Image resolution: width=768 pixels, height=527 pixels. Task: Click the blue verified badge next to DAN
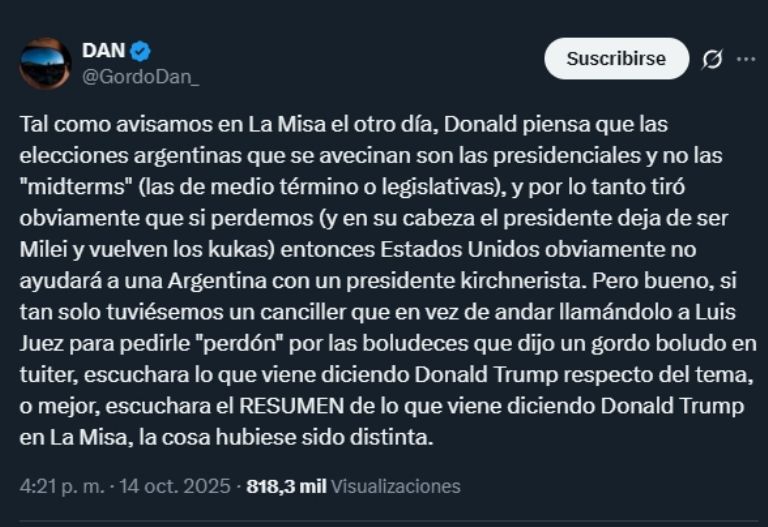[141, 52]
